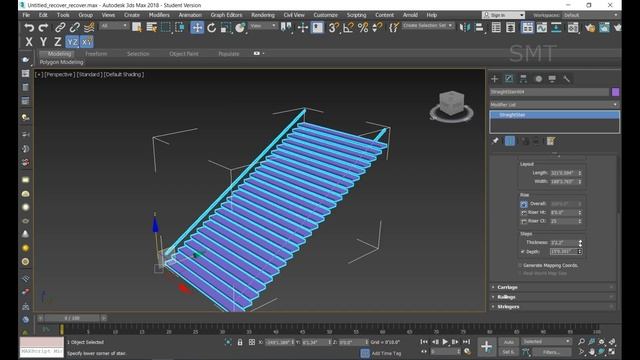Expand the Stringers rollout
This screenshot has height=360, width=640.
[553, 307]
